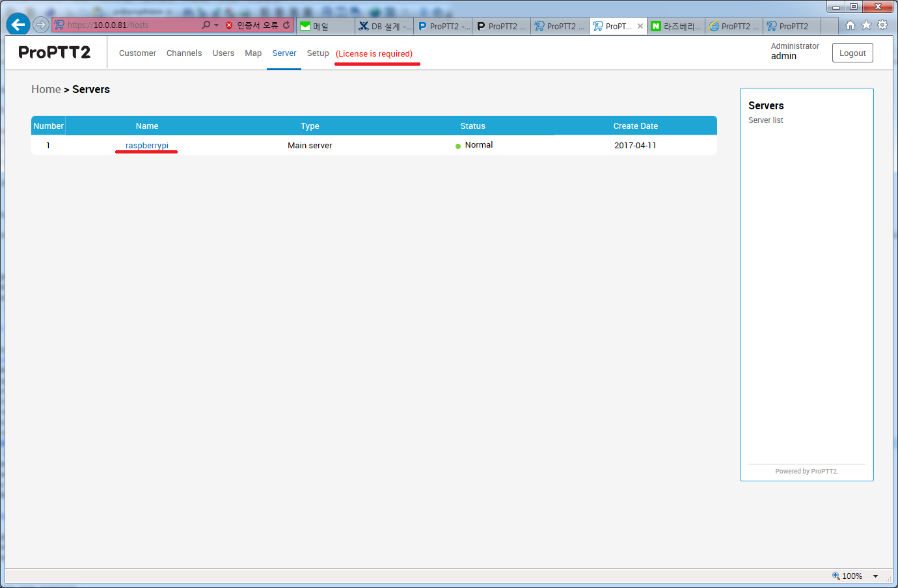Open Favorites with the star icon

(x=866, y=25)
